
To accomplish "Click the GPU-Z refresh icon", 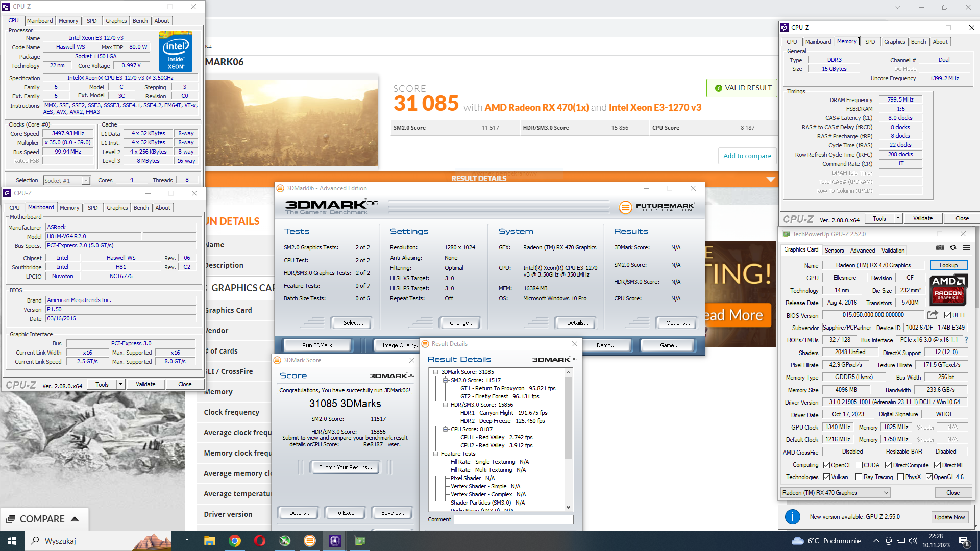I will tap(953, 247).
